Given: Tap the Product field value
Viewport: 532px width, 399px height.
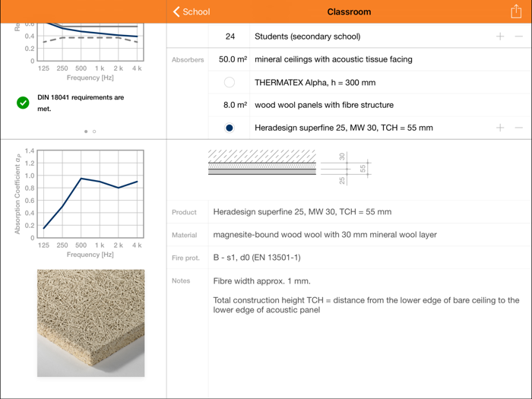Looking at the screenshot, I should coord(302,212).
